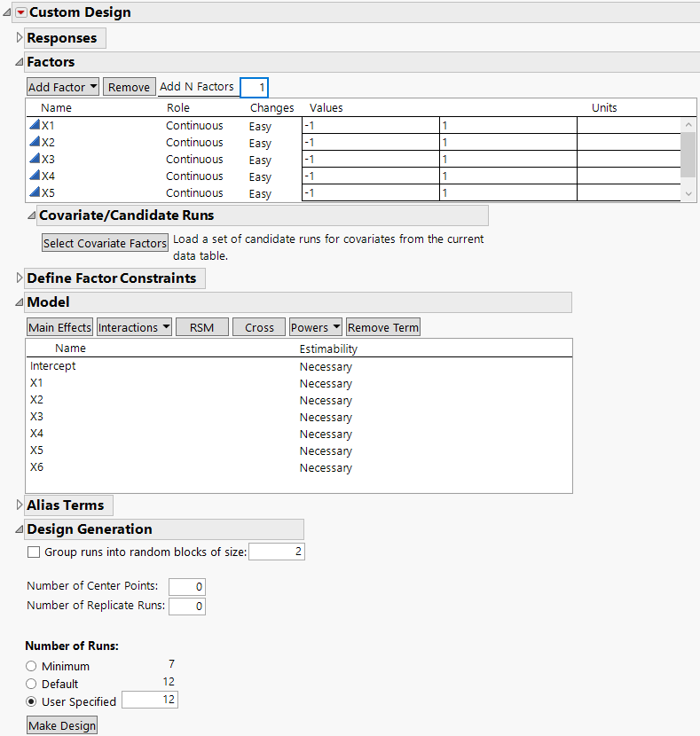
Task: Enable group runs into random blocks checkbox
Action: [34, 552]
